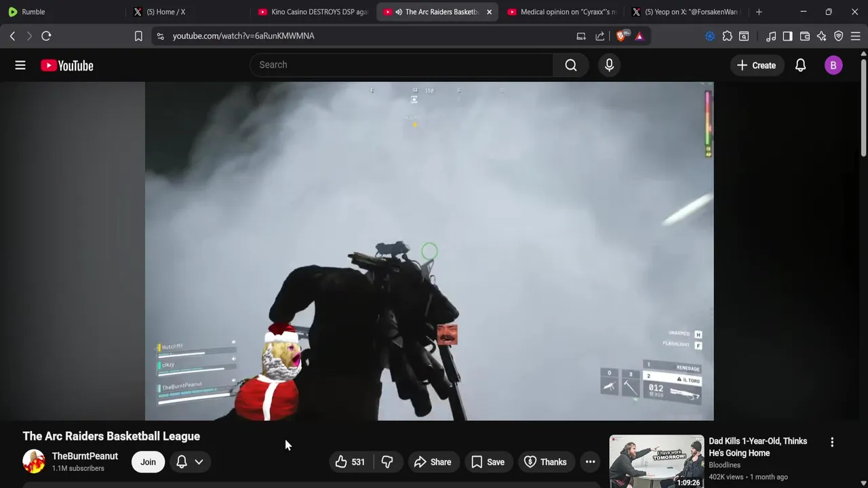This screenshot has height=488, width=868.
Task: Install app icon in the address bar
Action: click(x=581, y=36)
